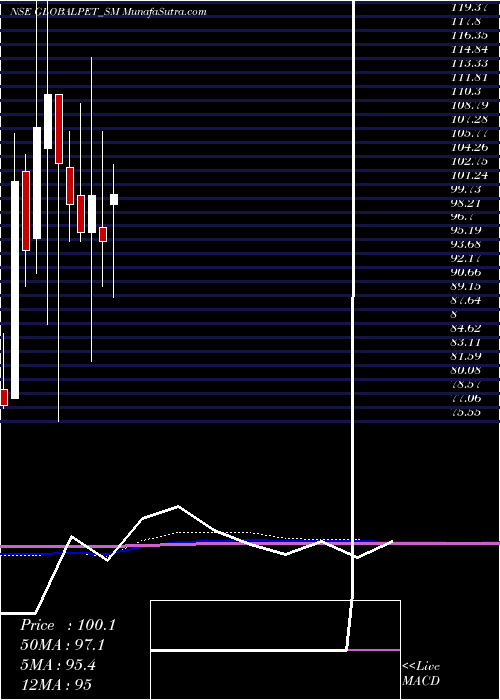Viewport: 500px width, 700px height.
Task: Pick the 84.62 price level label
Action: (x=467, y=329)
